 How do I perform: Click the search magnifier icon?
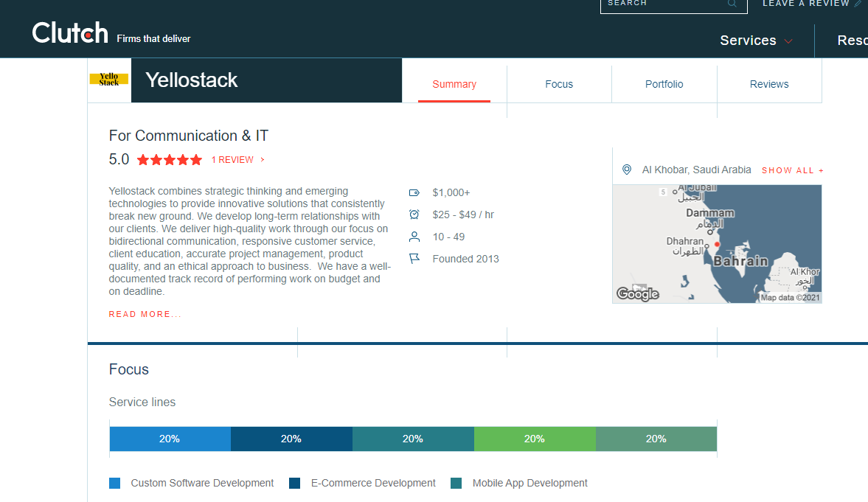pyautogui.click(x=732, y=4)
